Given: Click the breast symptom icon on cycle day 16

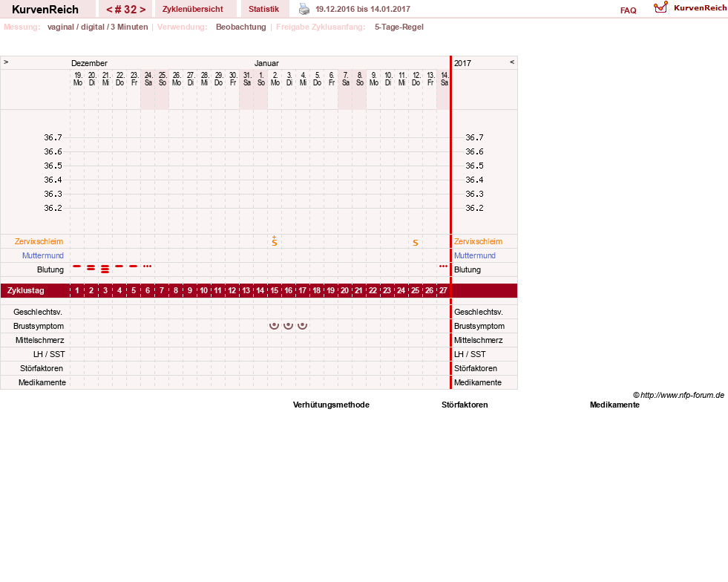Looking at the screenshot, I should [x=289, y=326].
